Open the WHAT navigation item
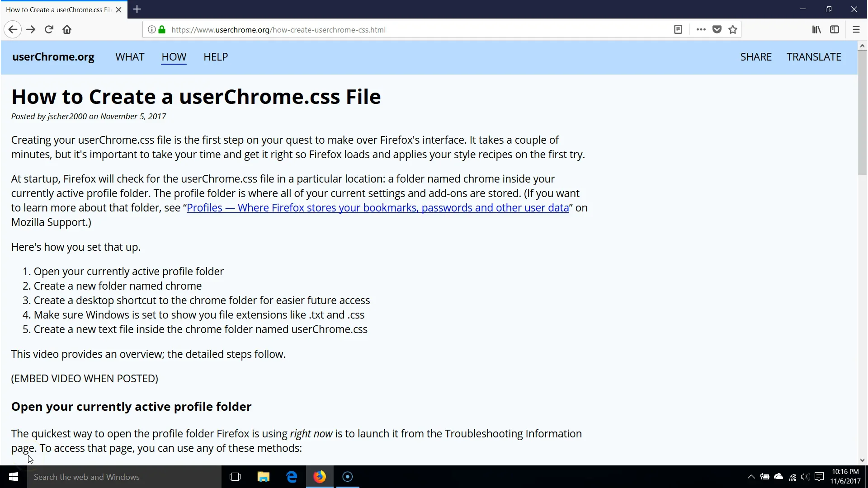This screenshot has height=488, width=868. 130,57
